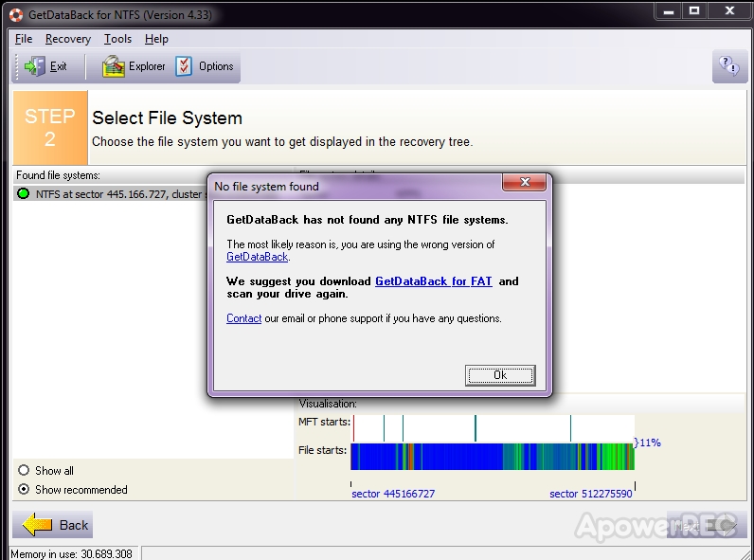754x560 pixels.
Task: Select the NTFS at sector 445.166.727 entry
Action: click(x=112, y=194)
